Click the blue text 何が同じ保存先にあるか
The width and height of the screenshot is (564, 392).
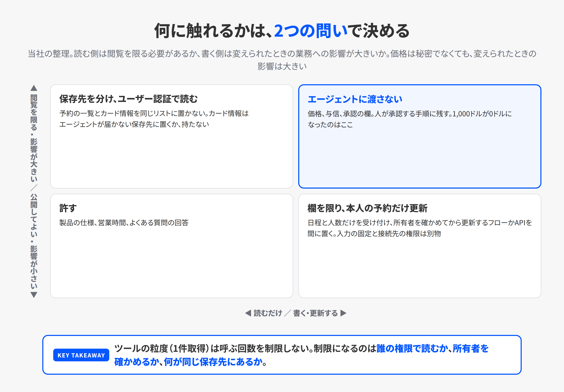pyautogui.click(x=213, y=362)
